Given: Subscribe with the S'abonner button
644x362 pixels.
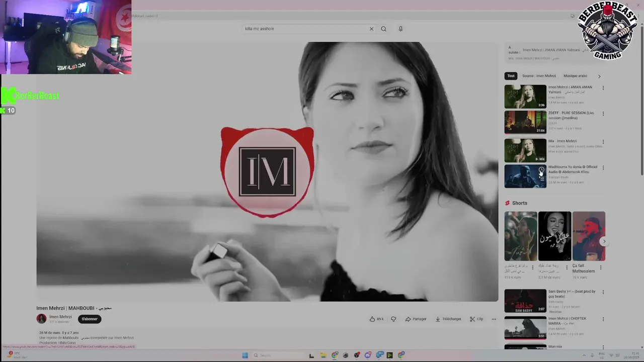Looking at the screenshot, I should point(90,319).
